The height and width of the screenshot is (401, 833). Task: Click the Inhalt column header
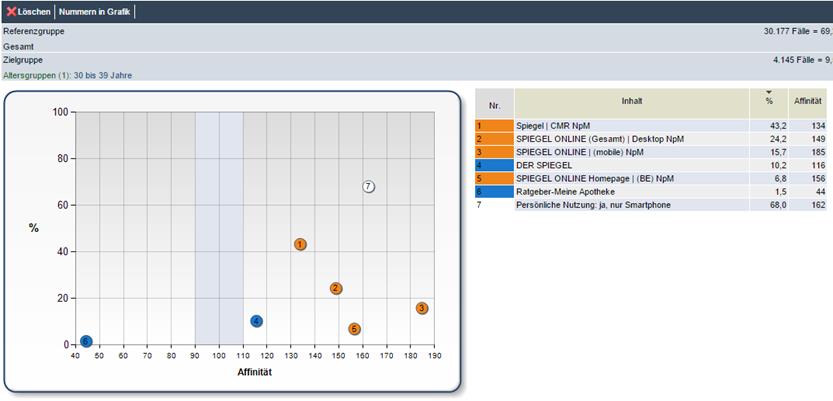point(632,103)
